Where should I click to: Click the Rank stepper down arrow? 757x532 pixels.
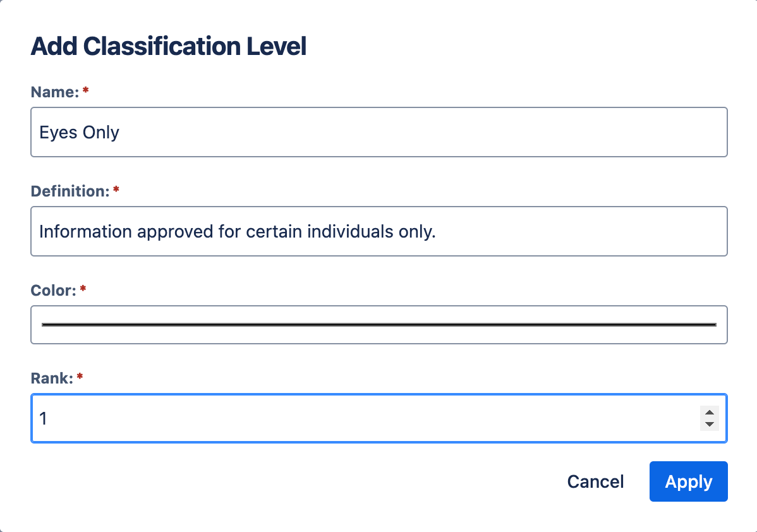pos(708,423)
